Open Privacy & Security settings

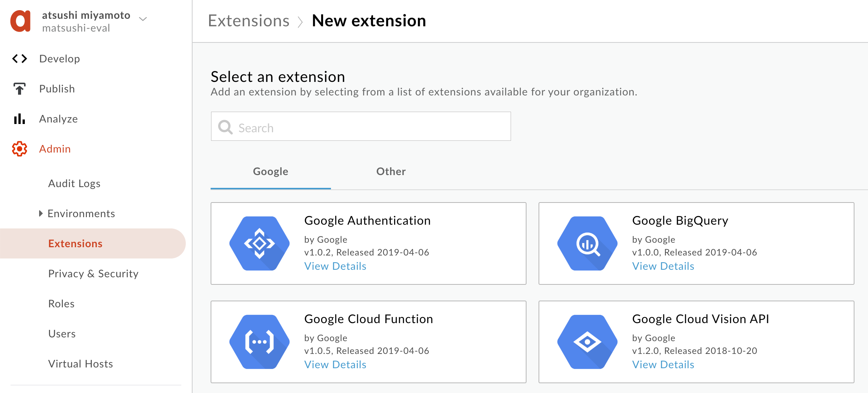coord(93,274)
